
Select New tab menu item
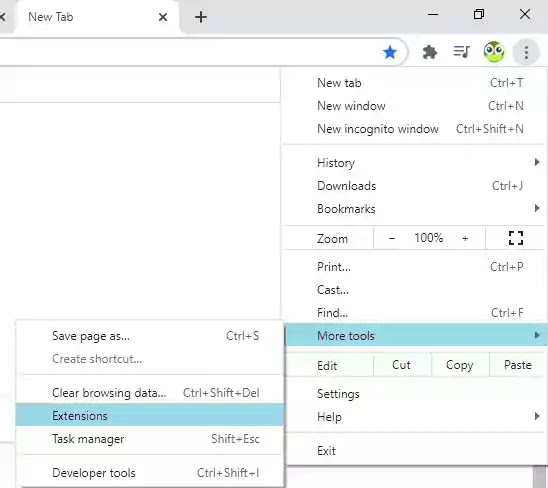click(414, 83)
